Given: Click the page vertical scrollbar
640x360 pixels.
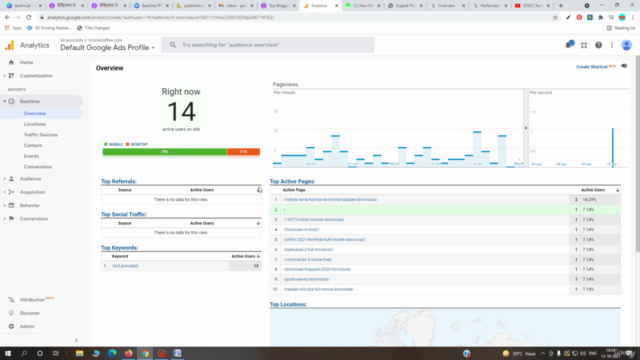Looking at the screenshot, I should (637, 155).
